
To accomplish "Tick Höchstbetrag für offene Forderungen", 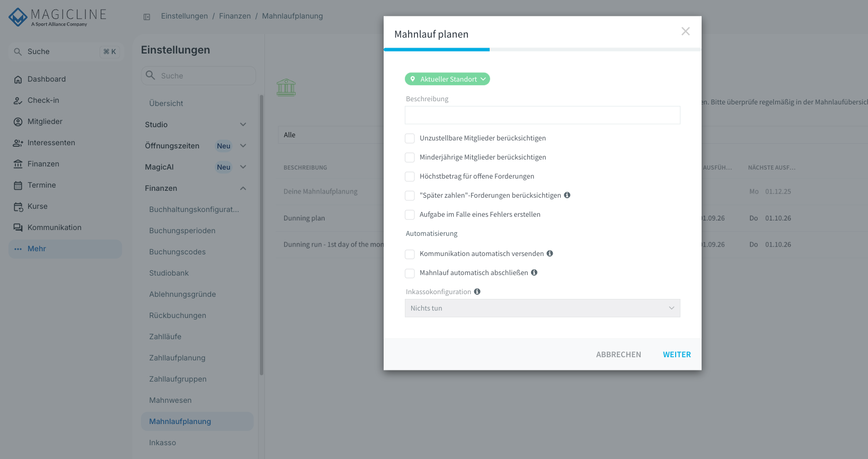I will pos(410,176).
